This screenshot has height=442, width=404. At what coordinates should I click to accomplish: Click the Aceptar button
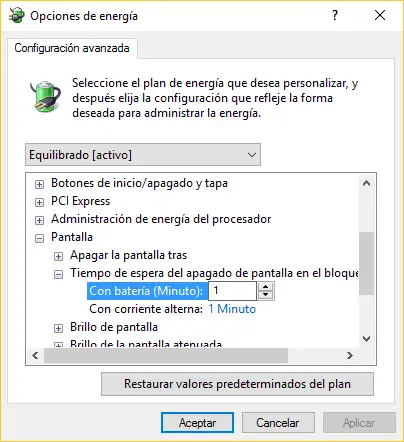pos(197,423)
